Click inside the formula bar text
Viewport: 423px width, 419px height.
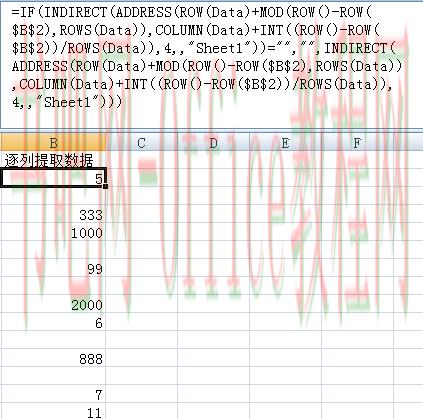[x=207, y=57]
